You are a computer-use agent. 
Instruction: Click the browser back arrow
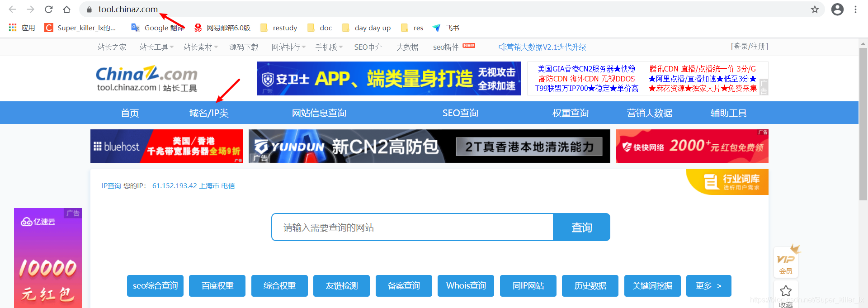12,9
